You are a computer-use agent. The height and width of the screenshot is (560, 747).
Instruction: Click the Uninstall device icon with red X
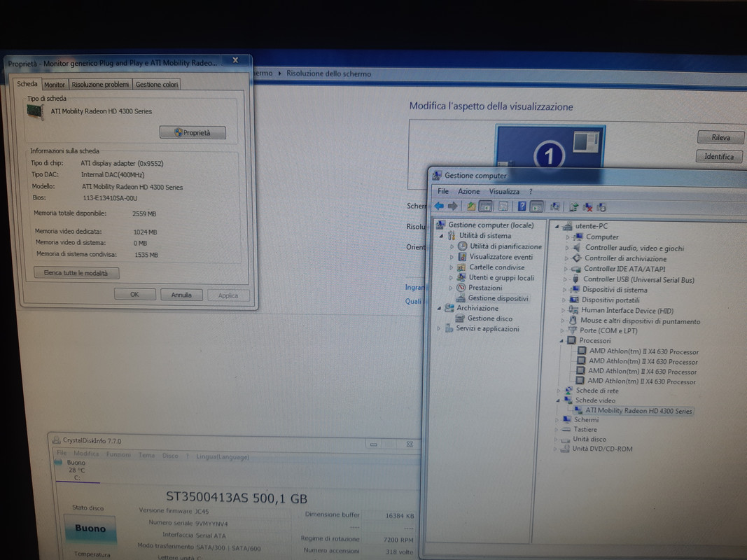tap(588, 207)
